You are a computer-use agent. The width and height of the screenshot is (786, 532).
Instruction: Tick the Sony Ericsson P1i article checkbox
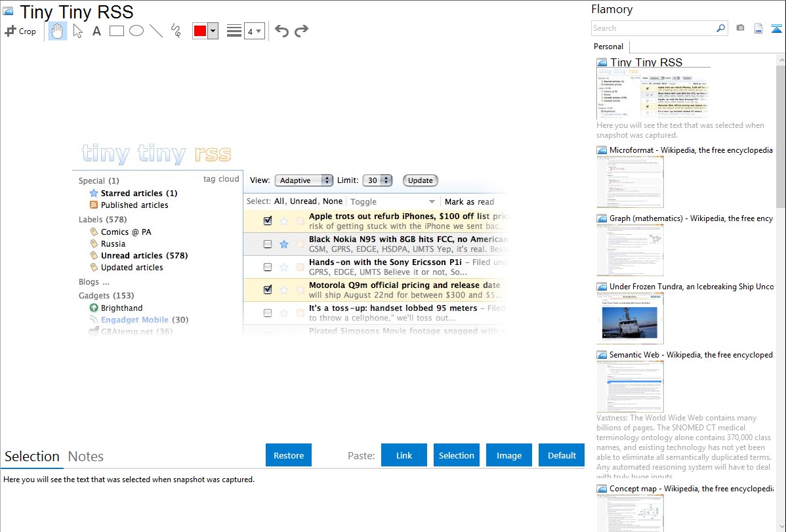(x=268, y=267)
